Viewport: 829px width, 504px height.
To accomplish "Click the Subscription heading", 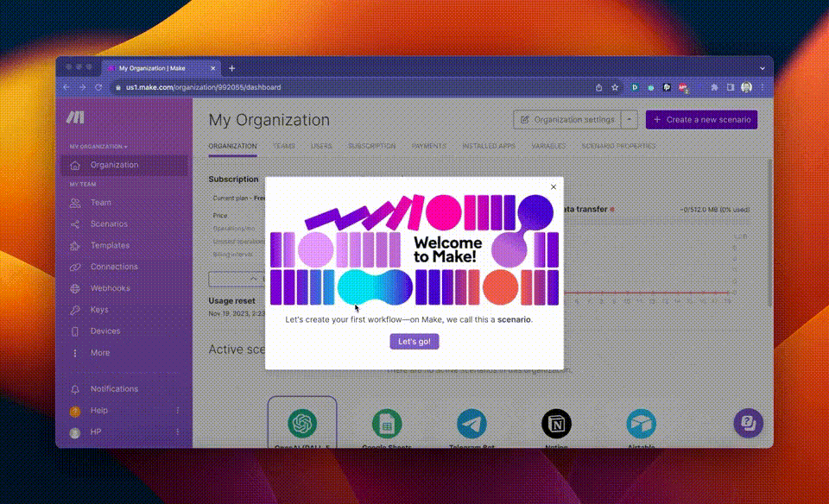I will coord(233,180).
